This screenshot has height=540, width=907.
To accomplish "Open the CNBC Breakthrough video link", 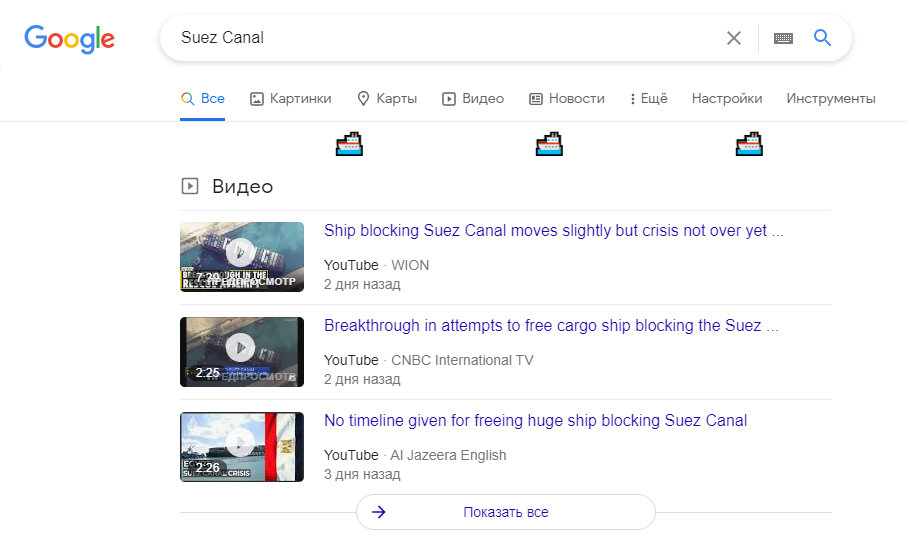I will coord(550,325).
